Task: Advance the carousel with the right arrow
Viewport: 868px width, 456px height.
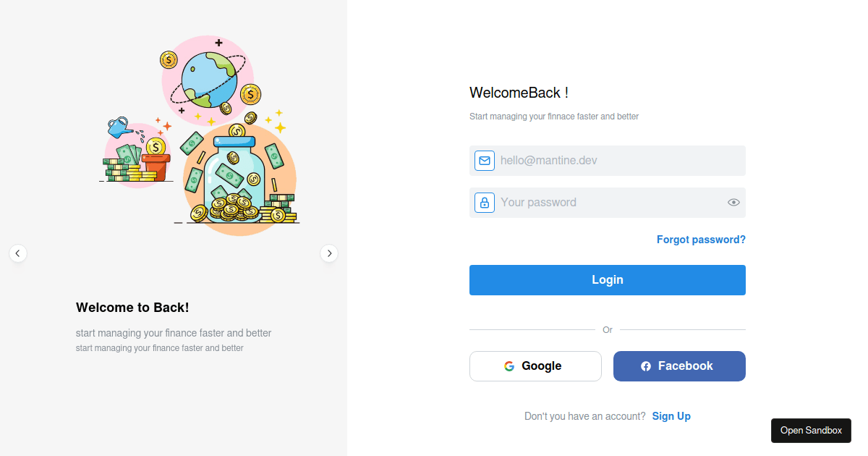Action: (x=329, y=253)
